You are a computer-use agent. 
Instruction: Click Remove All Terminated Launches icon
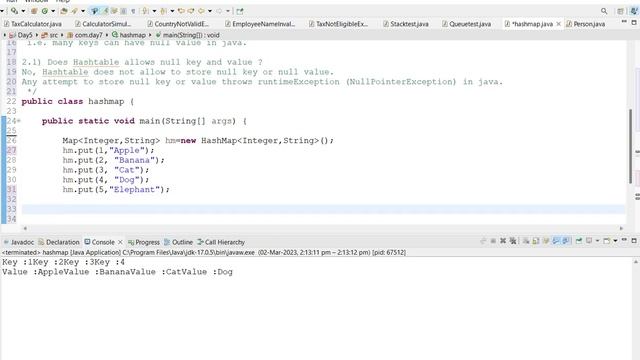click(x=513, y=241)
